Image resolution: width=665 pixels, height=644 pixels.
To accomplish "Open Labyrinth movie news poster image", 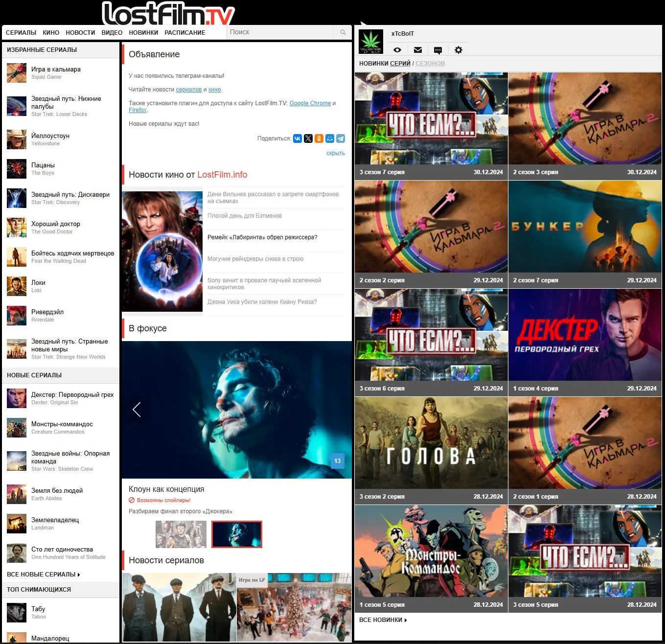I will (162, 252).
